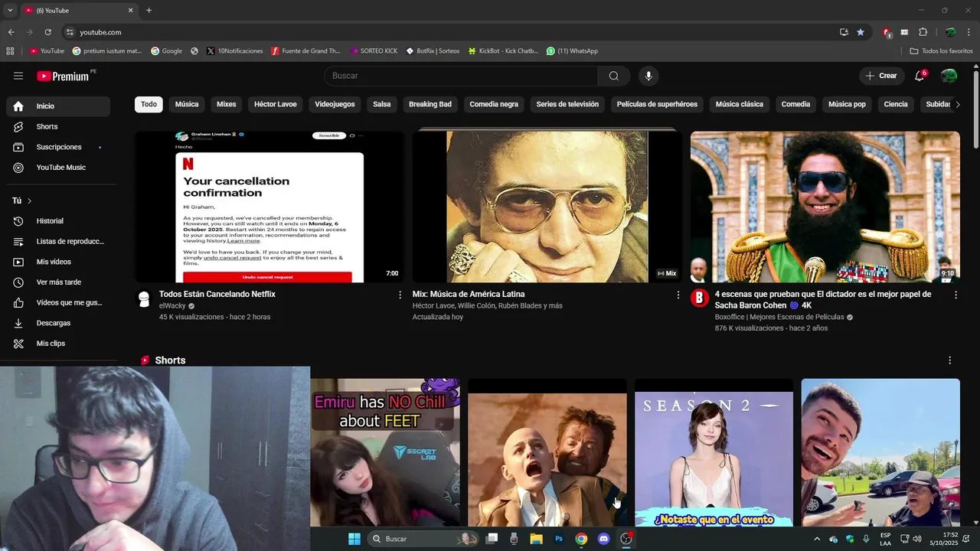Open a new Chrome tab

pos(149,10)
